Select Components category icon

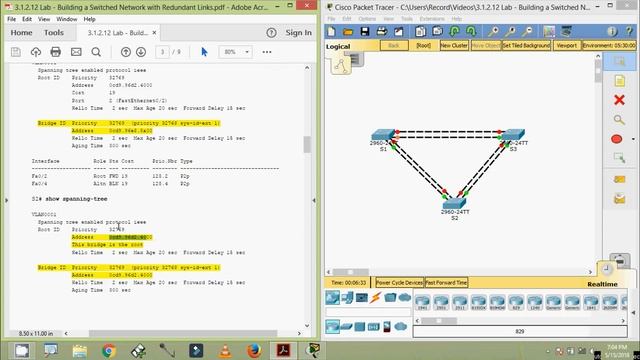point(362,298)
